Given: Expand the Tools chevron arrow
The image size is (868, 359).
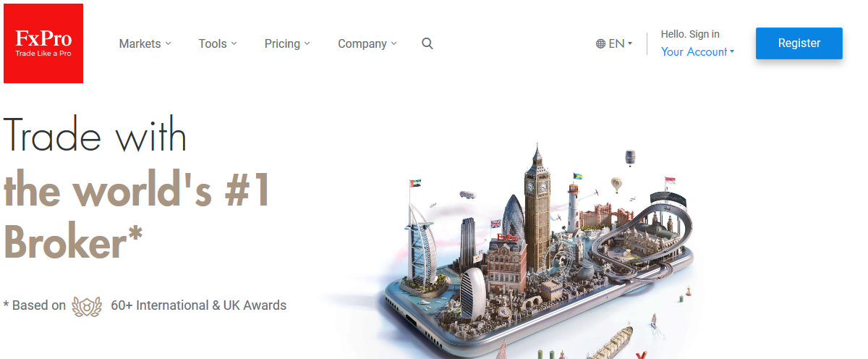Looking at the screenshot, I should point(234,43).
